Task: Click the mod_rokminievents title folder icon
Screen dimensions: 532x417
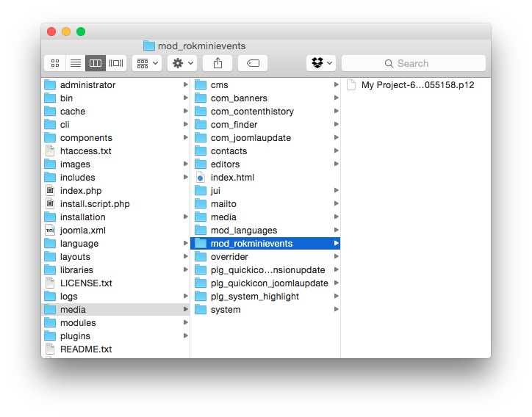Action: coord(149,46)
